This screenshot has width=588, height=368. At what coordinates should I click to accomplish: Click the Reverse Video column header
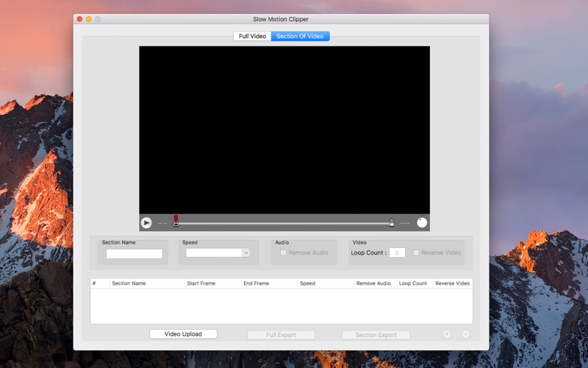(453, 283)
